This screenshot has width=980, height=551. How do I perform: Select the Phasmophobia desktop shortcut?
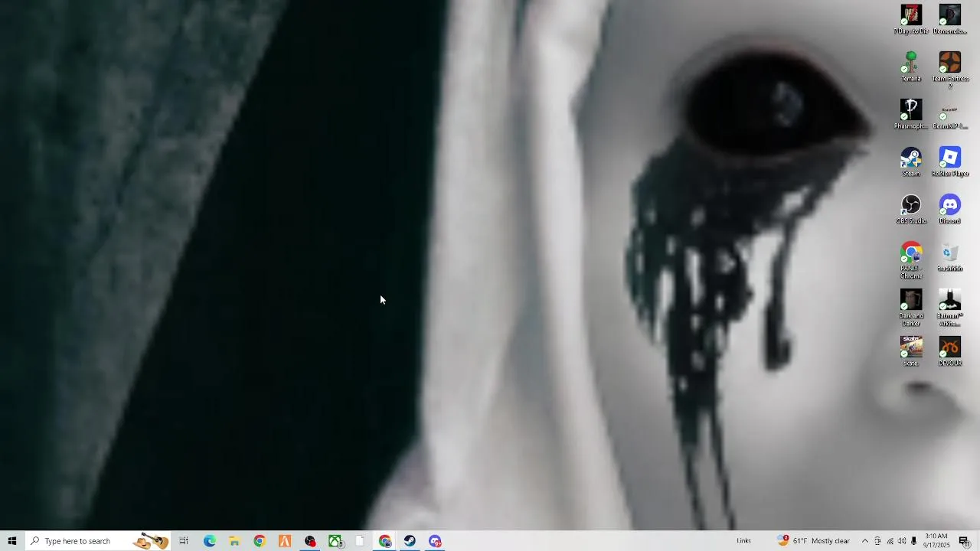(911, 114)
